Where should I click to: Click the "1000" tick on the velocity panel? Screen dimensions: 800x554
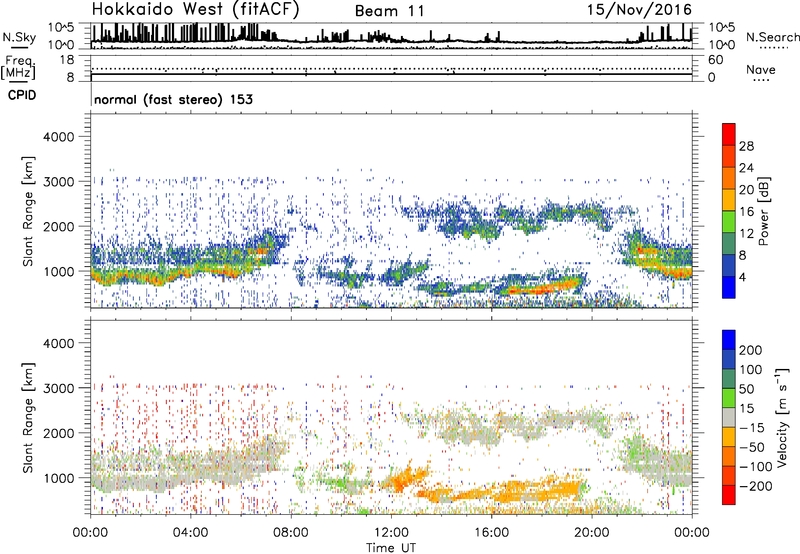(58, 479)
